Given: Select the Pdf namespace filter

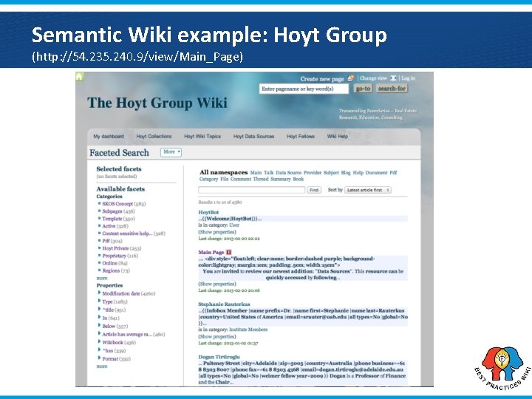Looking at the screenshot, I should point(393,173).
